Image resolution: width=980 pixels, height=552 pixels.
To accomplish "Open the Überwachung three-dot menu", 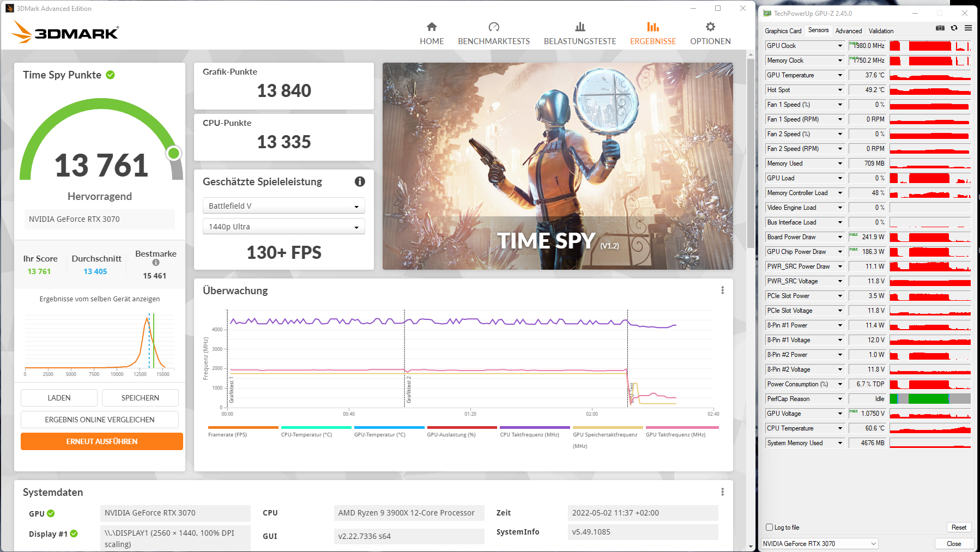I will (x=723, y=290).
